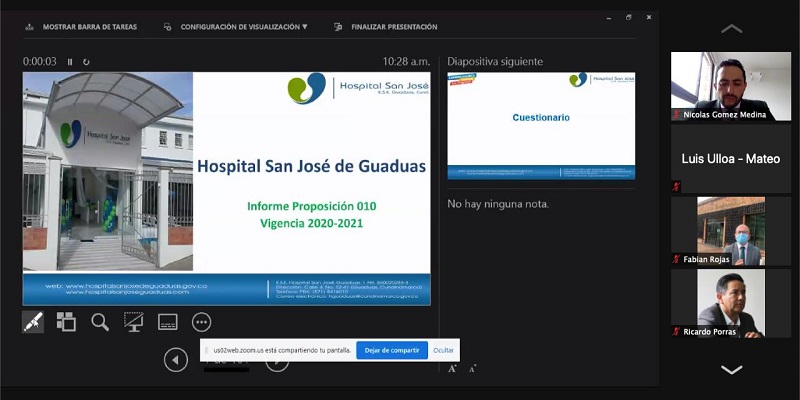Click Luis Ulloa muted mic icon
Image resolution: width=800 pixels, height=400 pixels.
pyautogui.click(x=677, y=187)
